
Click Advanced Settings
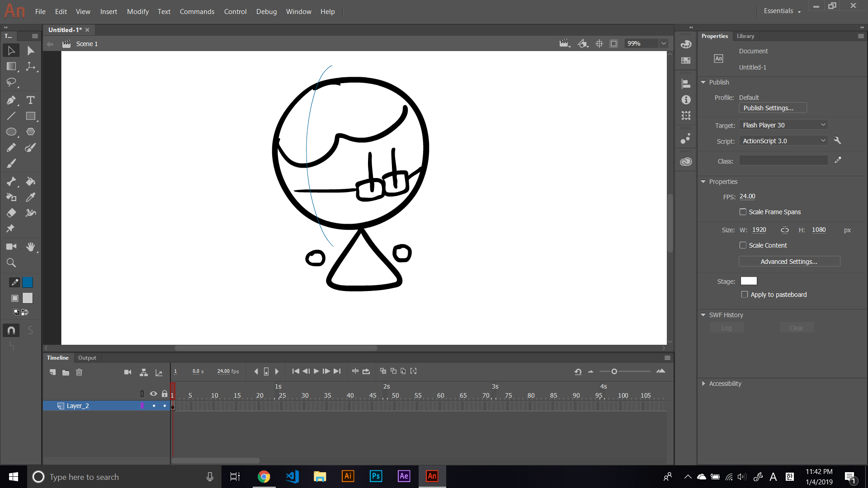[789, 261]
